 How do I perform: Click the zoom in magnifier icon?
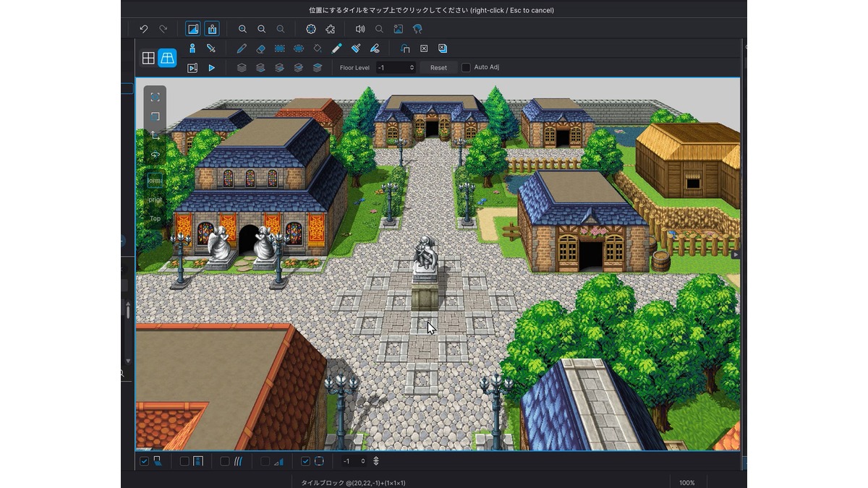242,29
